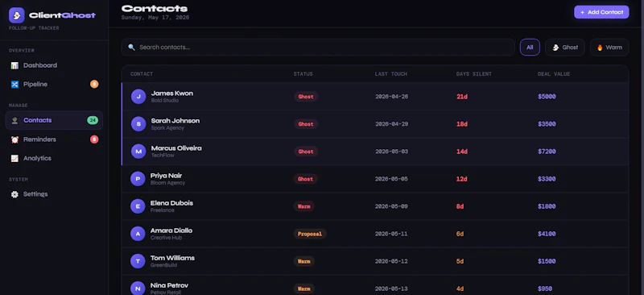Click the James Kwon name
This screenshot has width=644, height=295.
(172, 93)
